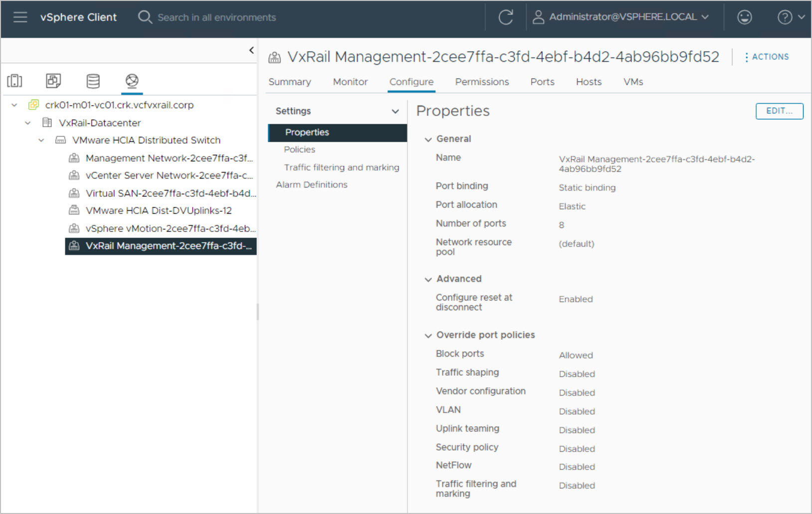This screenshot has height=514, width=812.
Task: Select the Storage inventory icon
Action: point(93,81)
